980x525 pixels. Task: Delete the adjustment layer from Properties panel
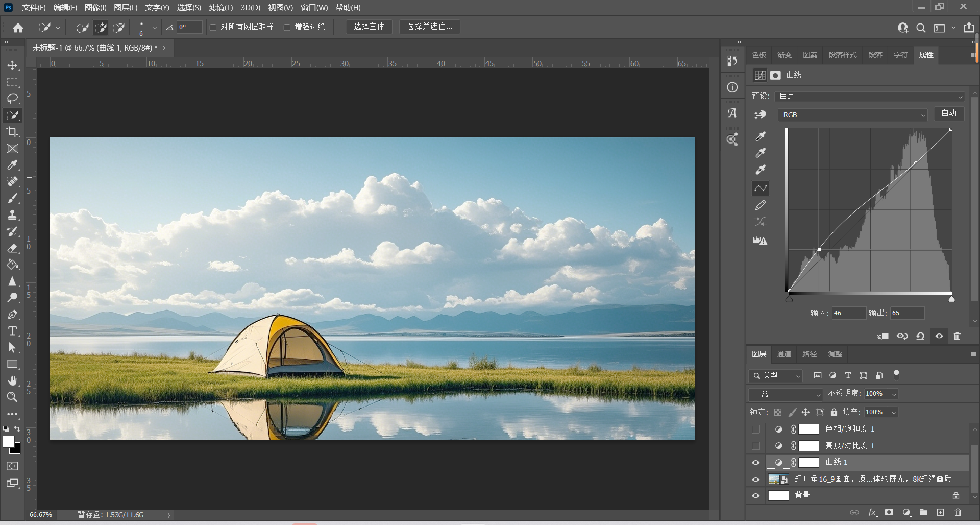(958, 336)
